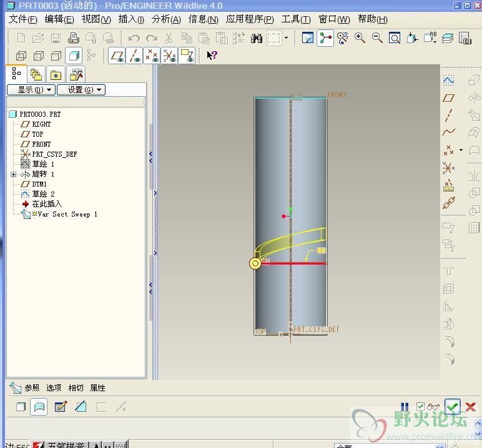The image size is (482, 448).
Task: Click the Sketch tool icon on right toolbar
Action: click(448, 81)
